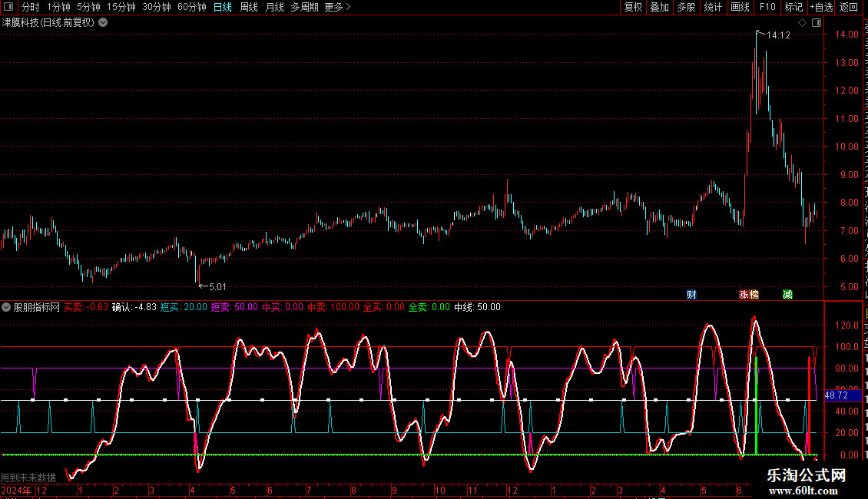Click the 减 marker on the chart

tap(787, 294)
